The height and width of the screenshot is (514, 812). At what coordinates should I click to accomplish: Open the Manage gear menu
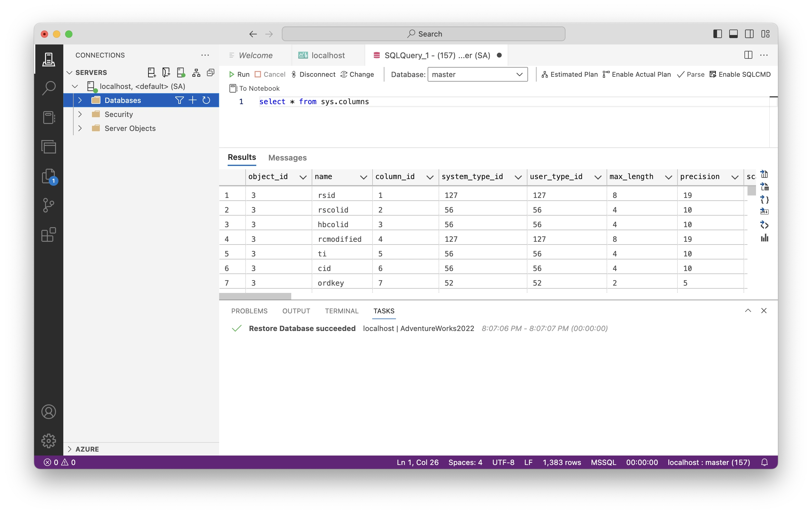coord(49,441)
